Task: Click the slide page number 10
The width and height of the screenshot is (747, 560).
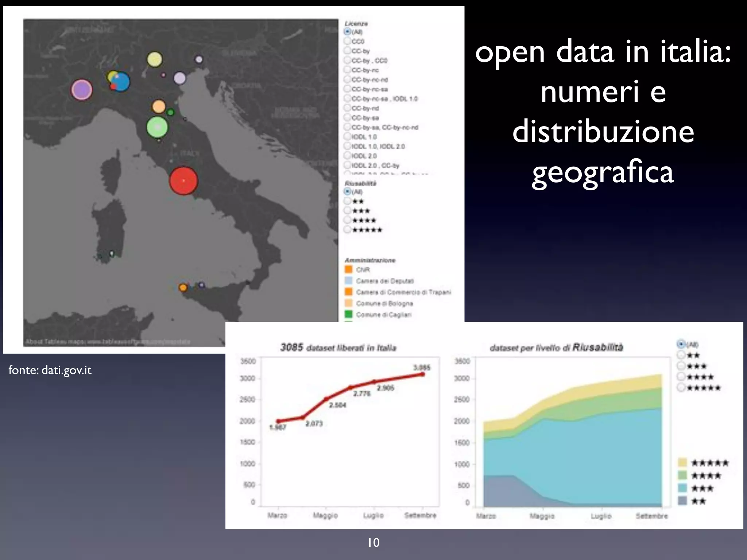Action: click(373, 542)
